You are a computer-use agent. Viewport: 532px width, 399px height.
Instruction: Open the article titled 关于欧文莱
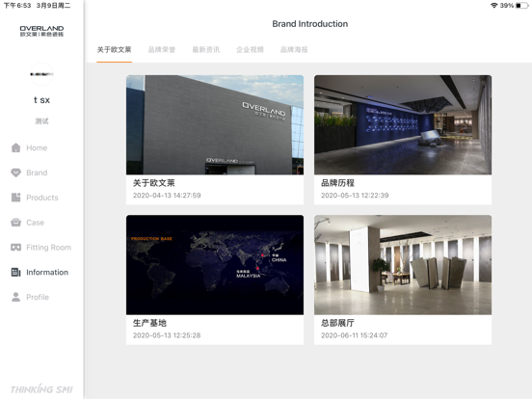coord(153,183)
